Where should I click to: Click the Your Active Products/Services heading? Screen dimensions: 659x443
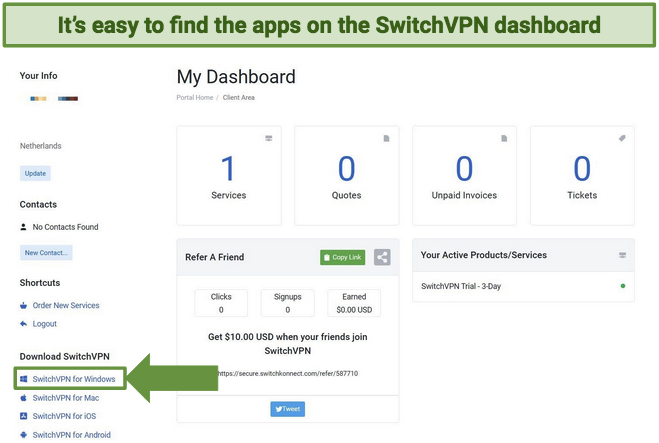tap(484, 255)
